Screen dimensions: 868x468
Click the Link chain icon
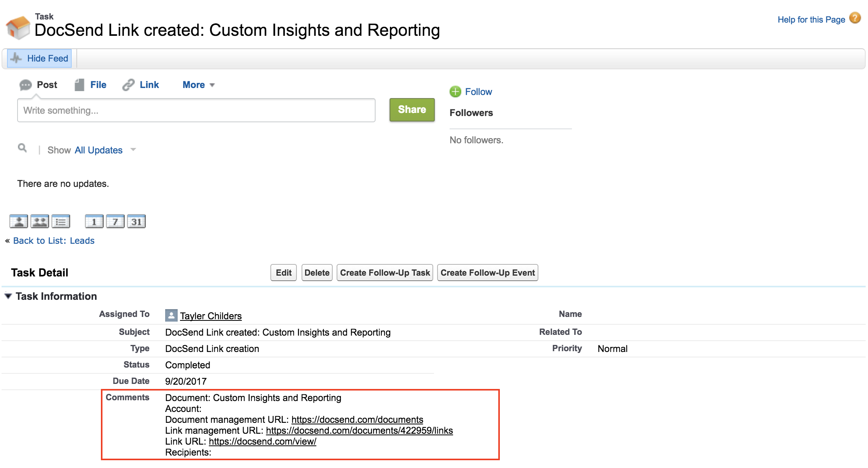pyautogui.click(x=129, y=84)
